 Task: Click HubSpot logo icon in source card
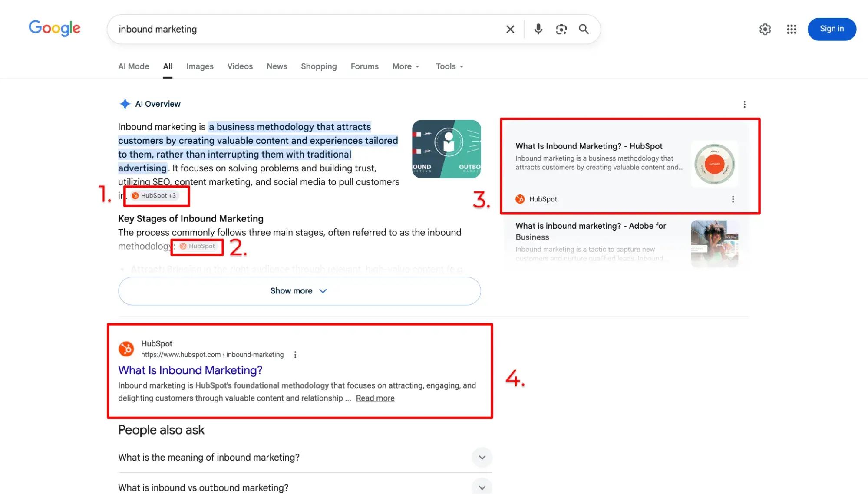(520, 199)
